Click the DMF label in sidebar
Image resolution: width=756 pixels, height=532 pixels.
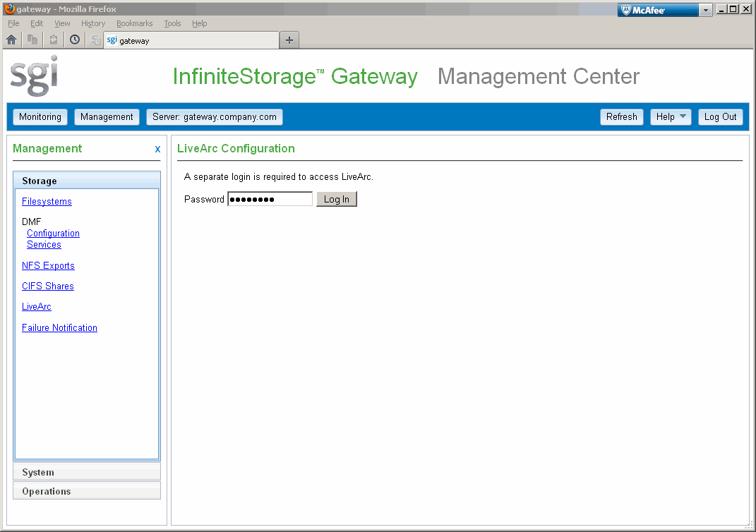pos(31,222)
